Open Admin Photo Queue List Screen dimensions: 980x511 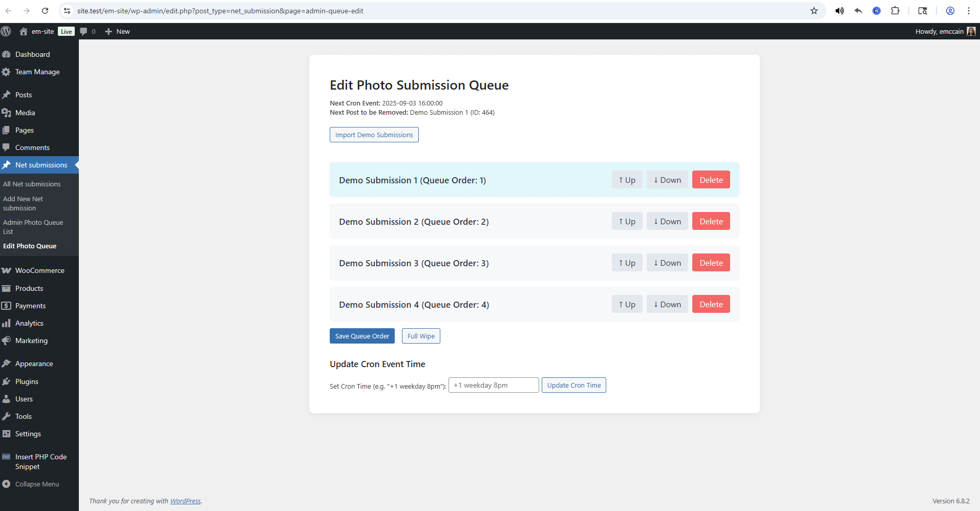pyautogui.click(x=33, y=227)
